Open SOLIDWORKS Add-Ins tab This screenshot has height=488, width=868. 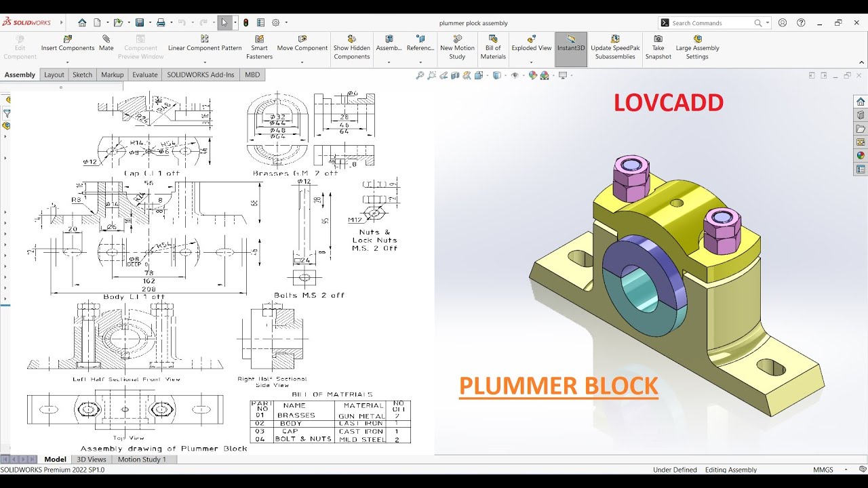pyautogui.click(x=201, y=75)
